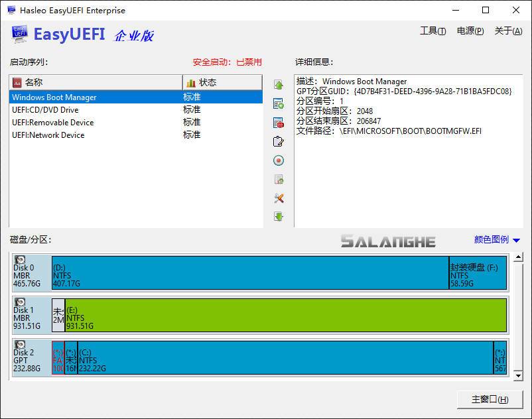Create a new boot entry

pyautogui.click(x=279, y=102)
